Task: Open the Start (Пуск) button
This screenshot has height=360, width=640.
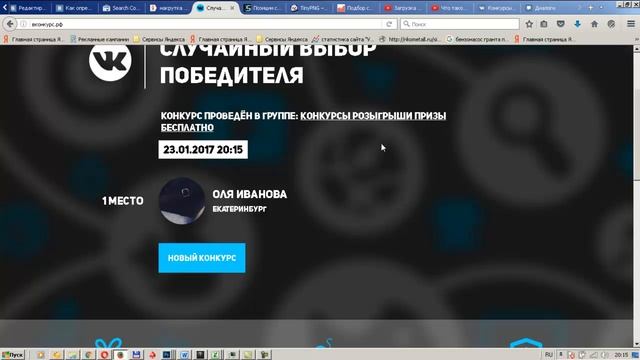Action: (x=13, y=355)
